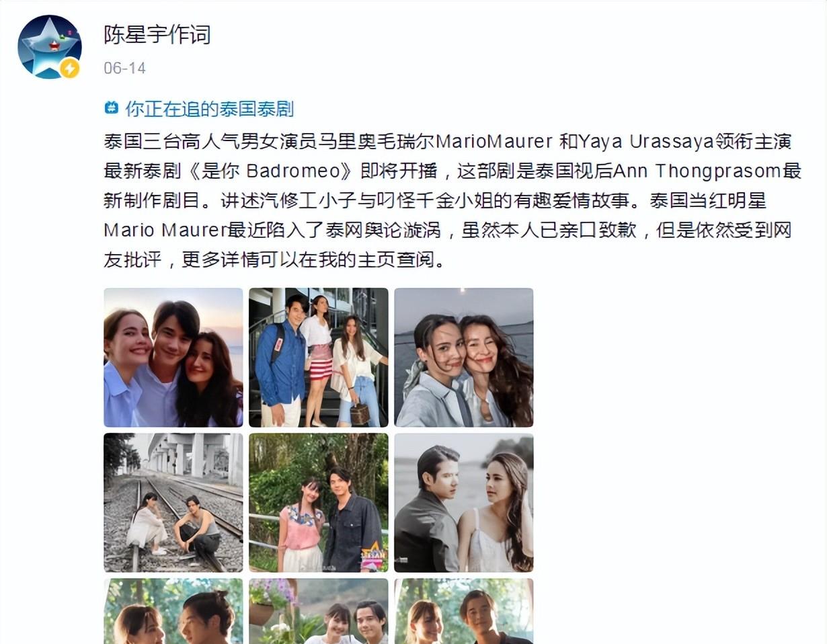
Task: Open the photo of couple standing by trees
Action: [x=319, y=503]
